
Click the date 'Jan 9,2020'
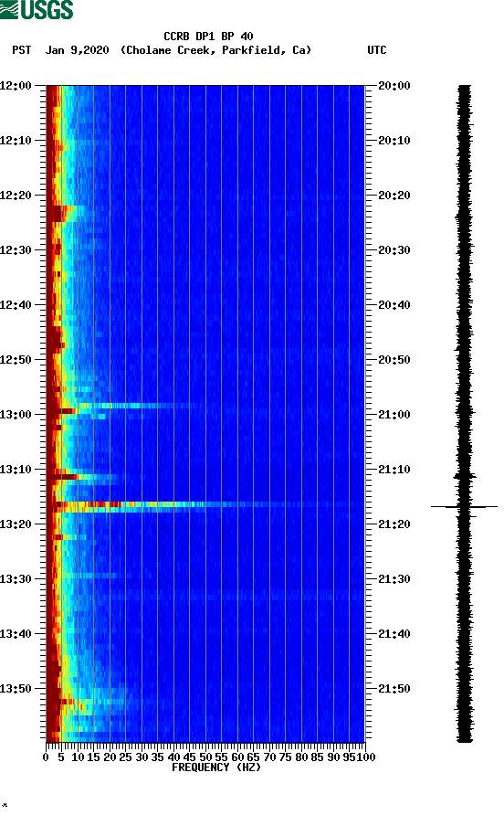tap(78, 50)
